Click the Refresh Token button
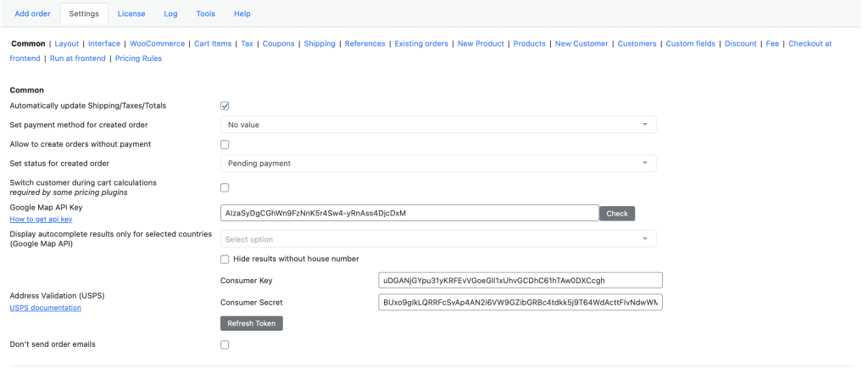This screenshot has width=868, height=368. click(251, 323)
